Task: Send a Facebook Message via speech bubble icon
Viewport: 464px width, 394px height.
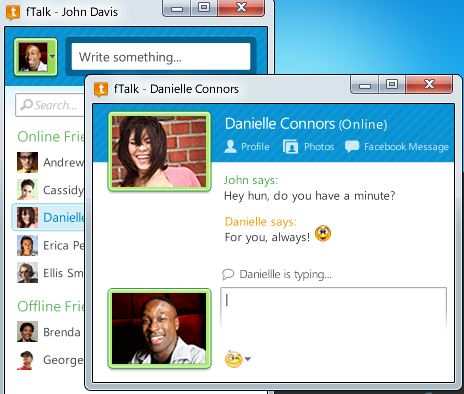Action: pyautogui.click(x=352, y=146)
